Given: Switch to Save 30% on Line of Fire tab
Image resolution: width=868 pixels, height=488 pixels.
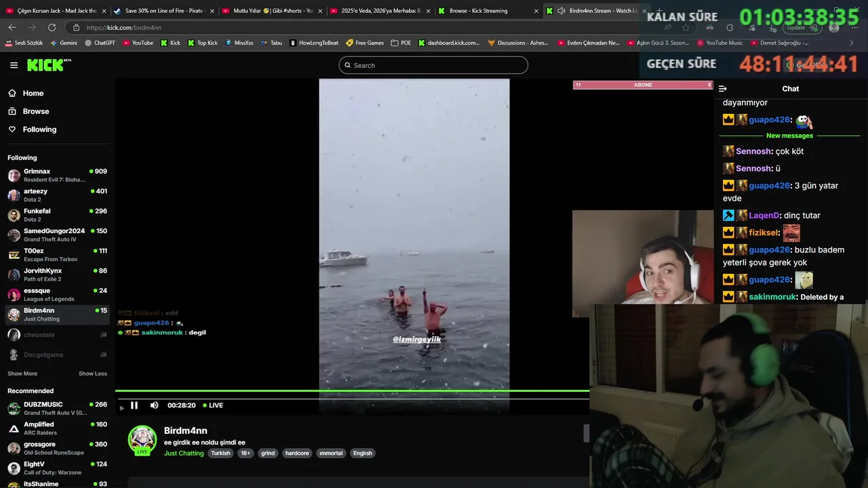Looking at the screenshot, I should [164, 11].
